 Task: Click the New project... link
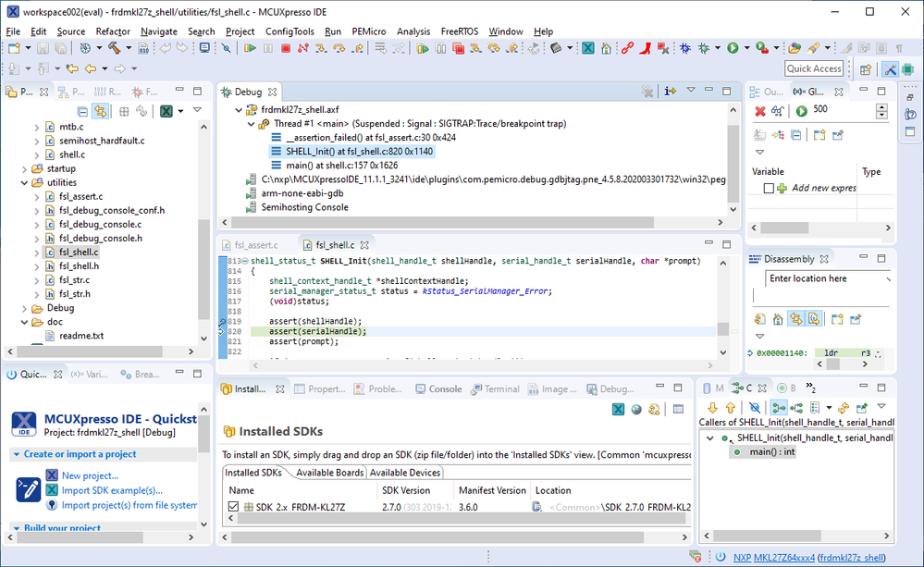click(x=90, y=475)
